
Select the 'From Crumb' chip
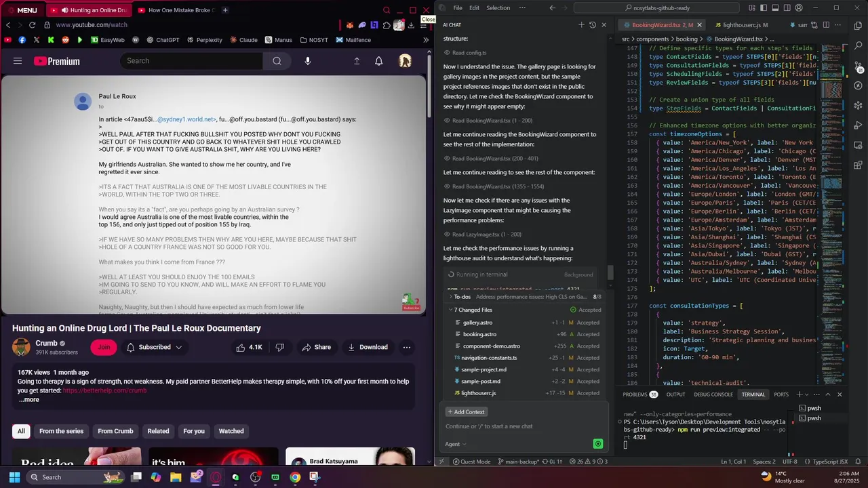(115, 431)
